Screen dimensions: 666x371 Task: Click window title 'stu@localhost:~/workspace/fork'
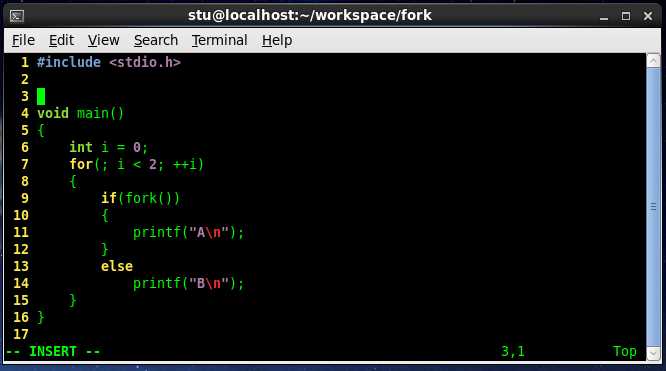310,16
